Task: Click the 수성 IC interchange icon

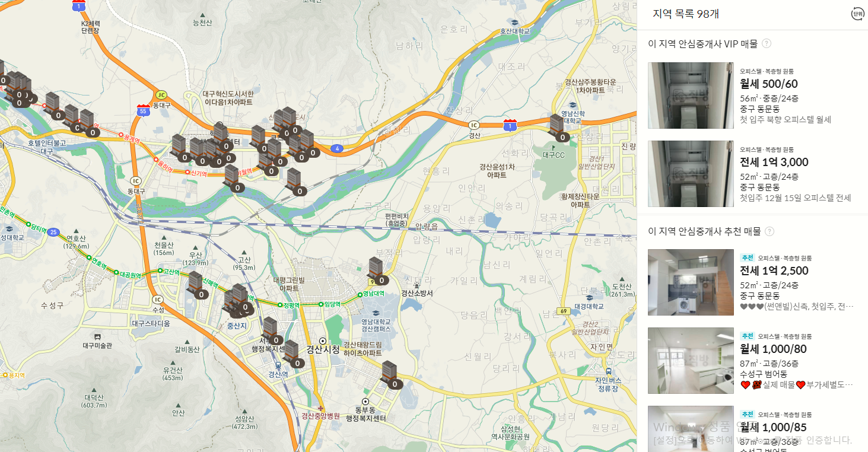Action: (x=157, y=300)
